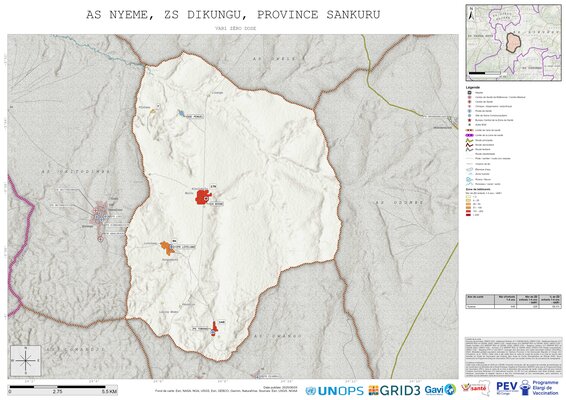Click the PEV Programme Elargi de Vaccination logo
The width and height of the screenshot is (566, 400).
(527, 388)
